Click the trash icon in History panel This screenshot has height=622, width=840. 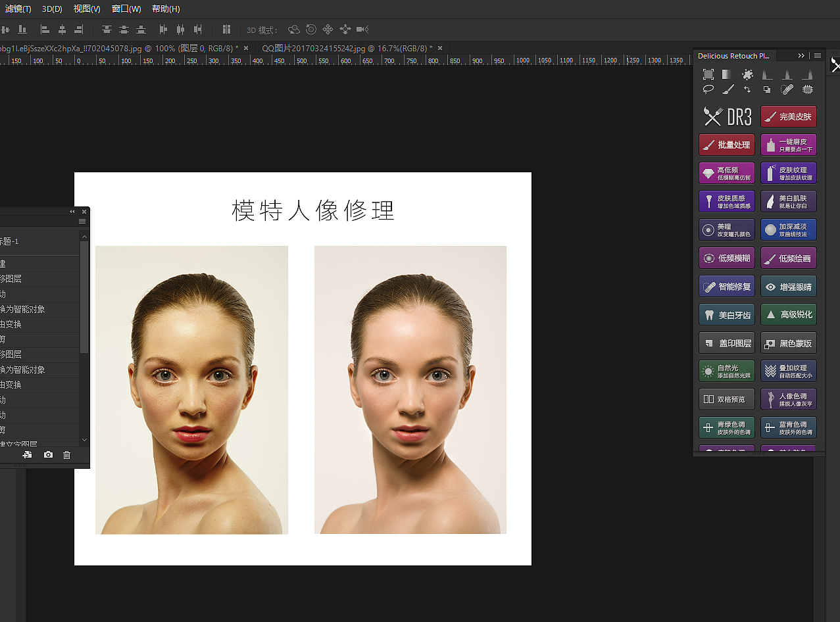pos(66,455)
